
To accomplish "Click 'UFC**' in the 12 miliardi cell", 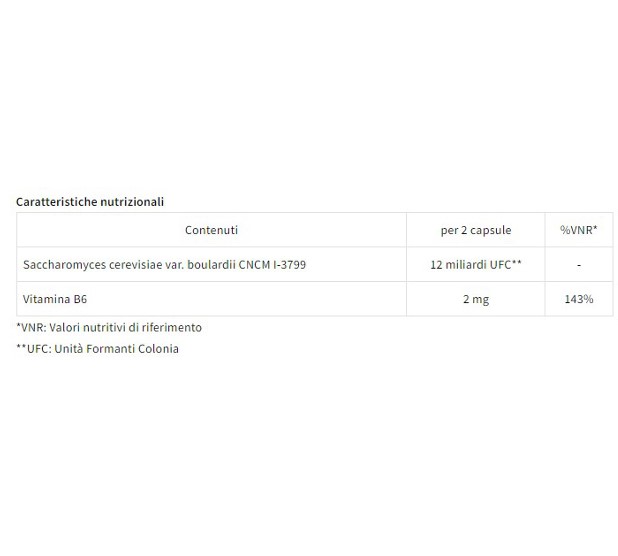I will (x=506, y=264).
